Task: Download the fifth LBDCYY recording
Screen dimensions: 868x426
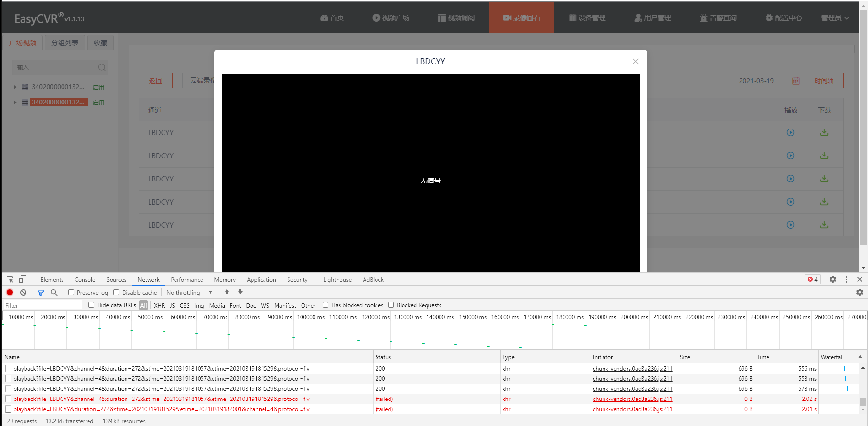Action: tap(824, 225)
